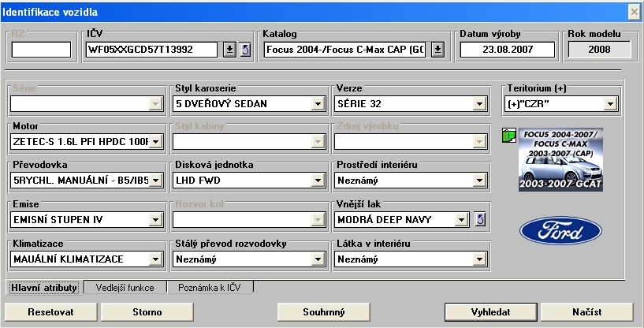Open the Motor dropdown

click(155, 142)
